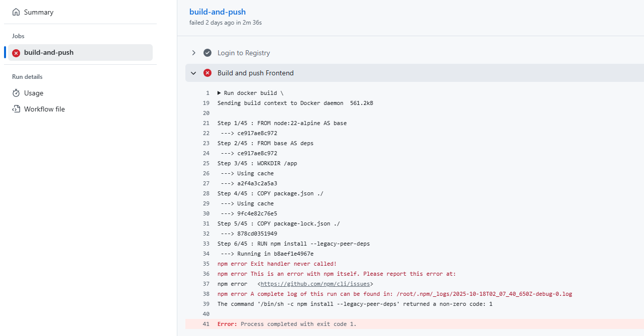
Task: Click line number 35 beside the npm error
Action: (206, 264)
